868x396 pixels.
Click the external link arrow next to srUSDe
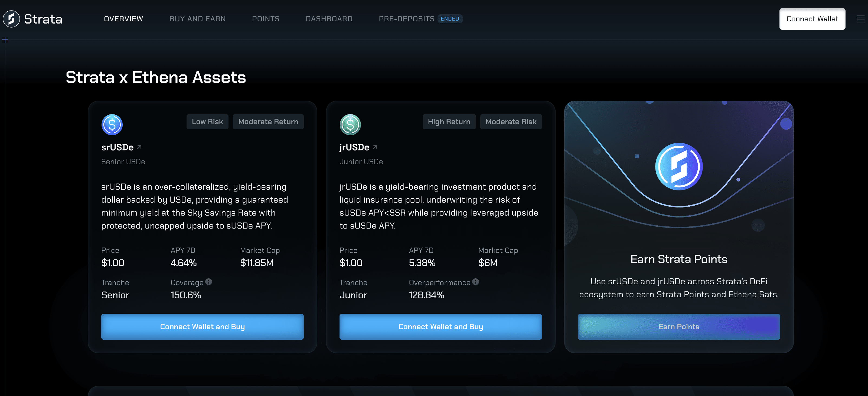[x=139, y=147]
